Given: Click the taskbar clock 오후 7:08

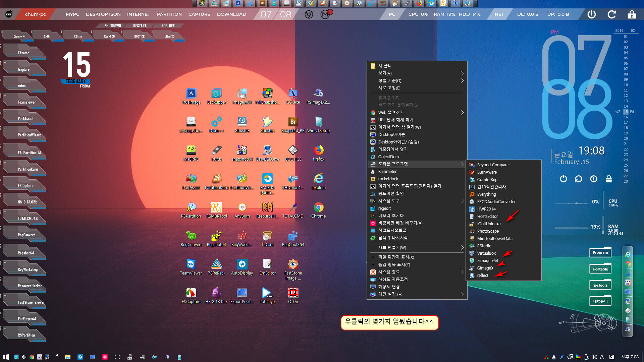Looking at the screenshot, I should pos(630,357).
